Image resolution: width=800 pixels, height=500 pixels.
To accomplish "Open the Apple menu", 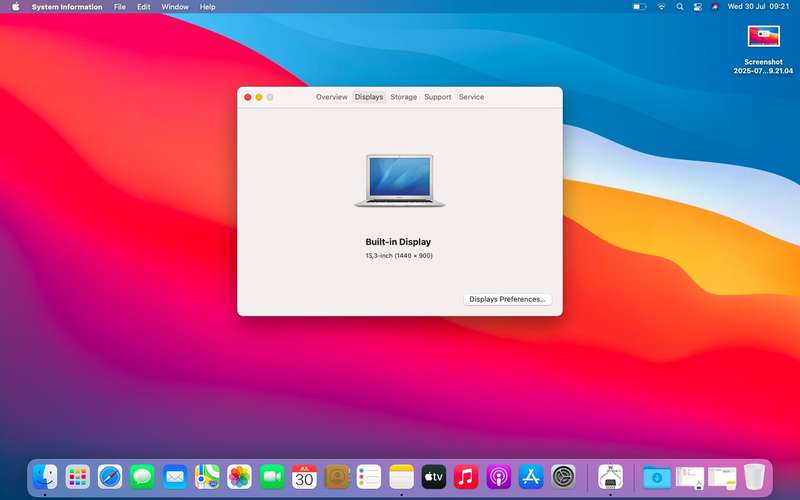I will [x=15, y=7].
